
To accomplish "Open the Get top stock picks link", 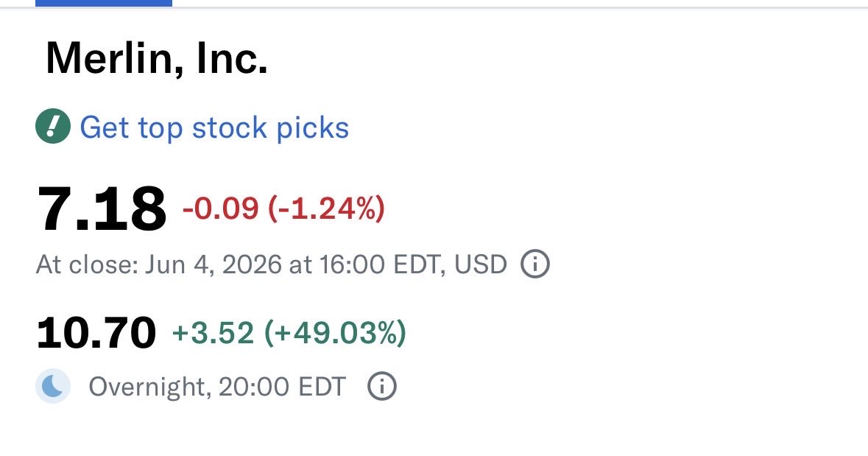I will pyautogui.click(x=214, y=127).
